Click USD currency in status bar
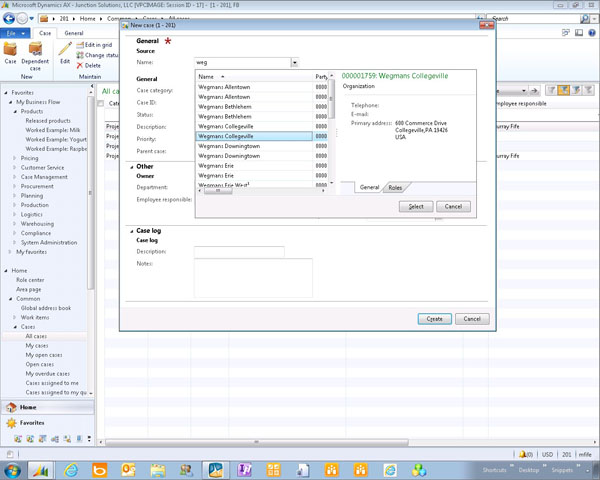600x480 pixels. click(547, 454)
